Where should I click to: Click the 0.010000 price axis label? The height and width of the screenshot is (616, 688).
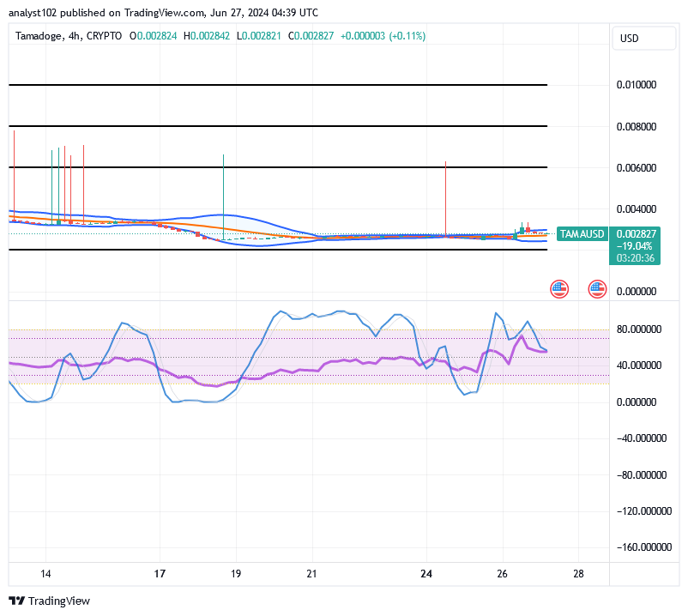pyautogui.click(x=637, y=85)
